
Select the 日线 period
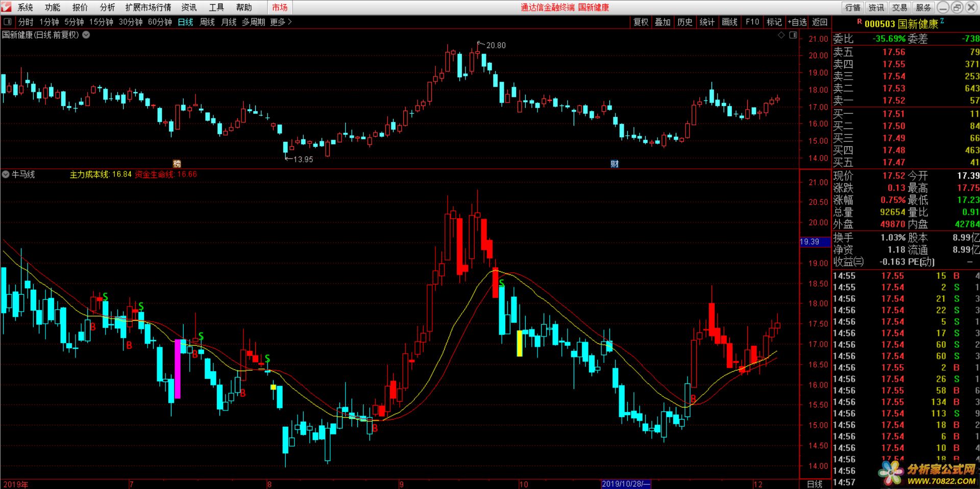coord(185,22)
